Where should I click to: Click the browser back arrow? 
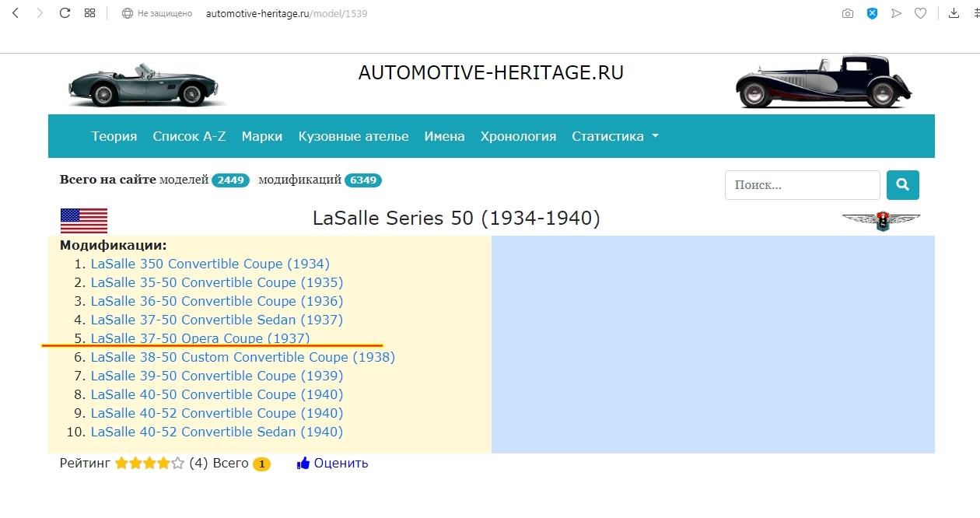[16, 13]
